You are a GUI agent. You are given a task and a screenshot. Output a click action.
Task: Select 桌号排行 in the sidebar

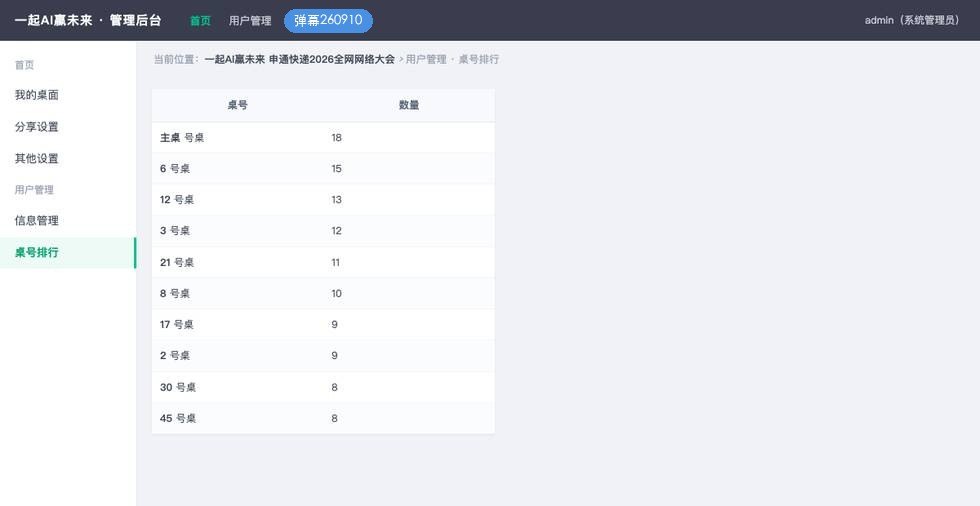pyautogui.click(x=68, y=252)
